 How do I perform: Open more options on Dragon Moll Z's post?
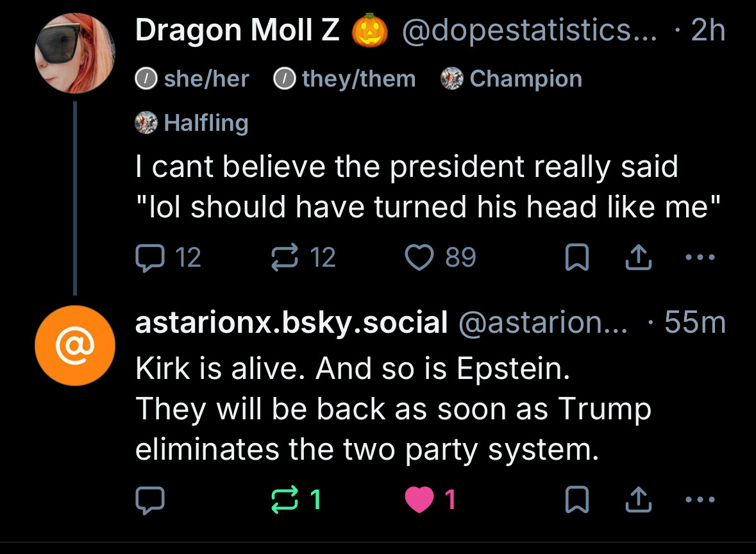(698, 258)
